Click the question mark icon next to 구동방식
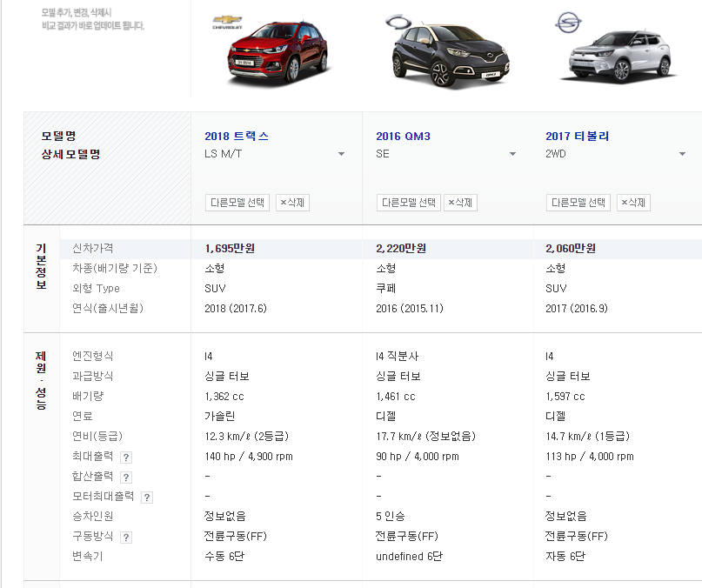This screenshot has width=702, height=588. click(126, 538)
